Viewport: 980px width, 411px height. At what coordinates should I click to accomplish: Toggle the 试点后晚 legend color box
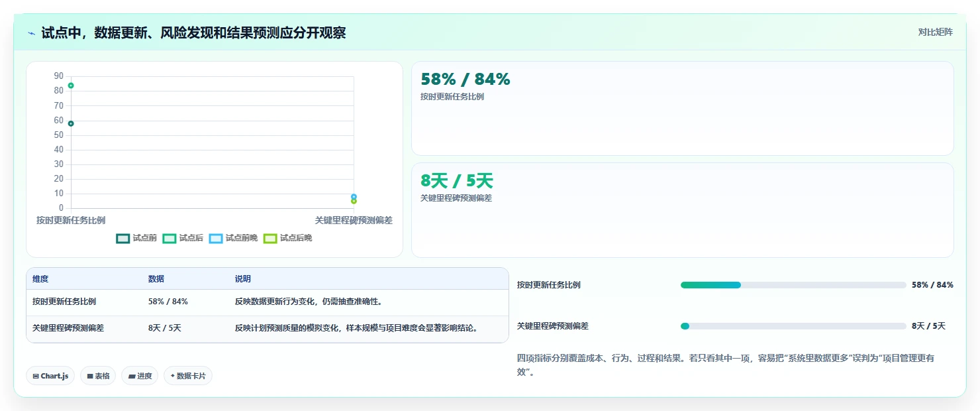270,239
